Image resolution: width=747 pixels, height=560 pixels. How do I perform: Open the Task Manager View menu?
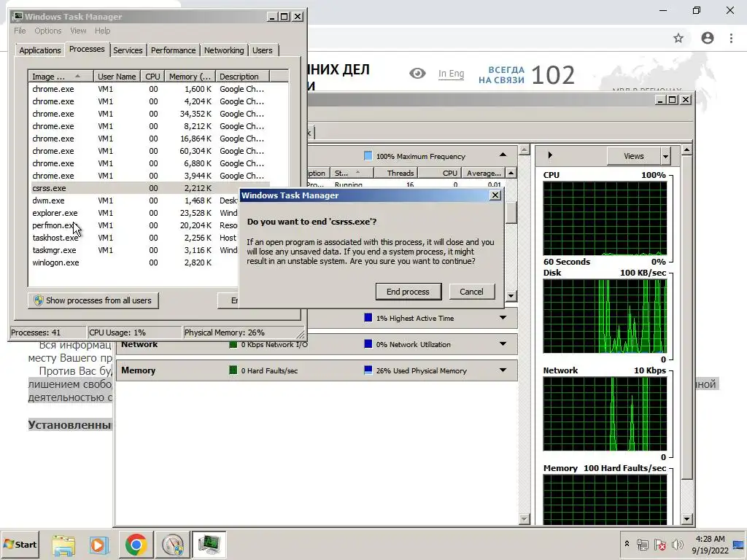coord(78,31)
